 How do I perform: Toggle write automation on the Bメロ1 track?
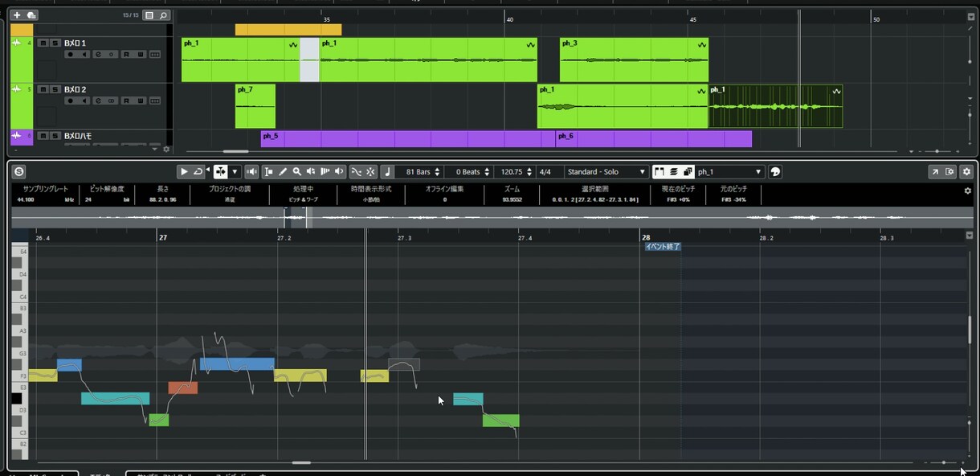(141, 54)
